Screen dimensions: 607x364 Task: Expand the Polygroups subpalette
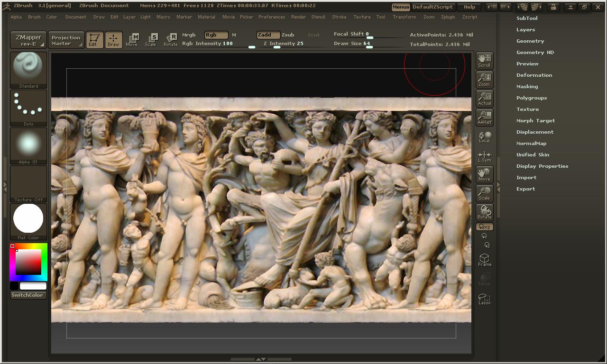pyautogui.click(x=532, y=98)
